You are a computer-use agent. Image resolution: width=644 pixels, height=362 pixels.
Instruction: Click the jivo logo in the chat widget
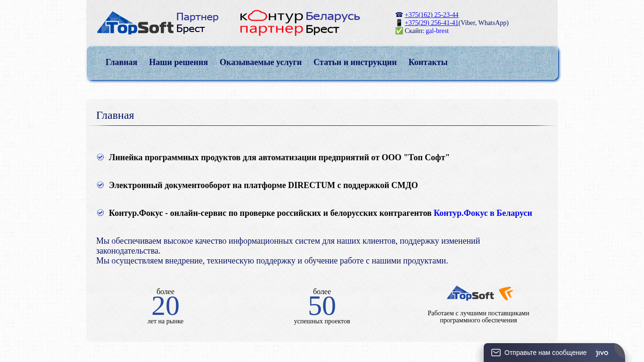602,353
